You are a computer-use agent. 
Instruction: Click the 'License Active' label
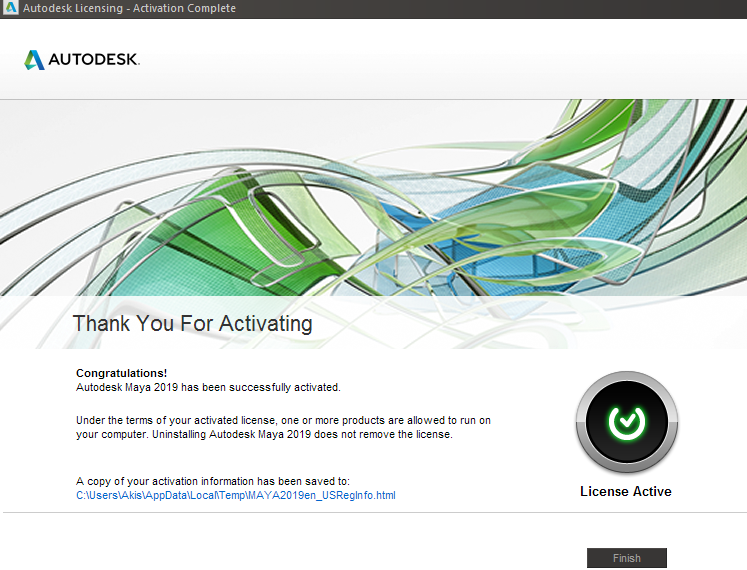point(626,491)
